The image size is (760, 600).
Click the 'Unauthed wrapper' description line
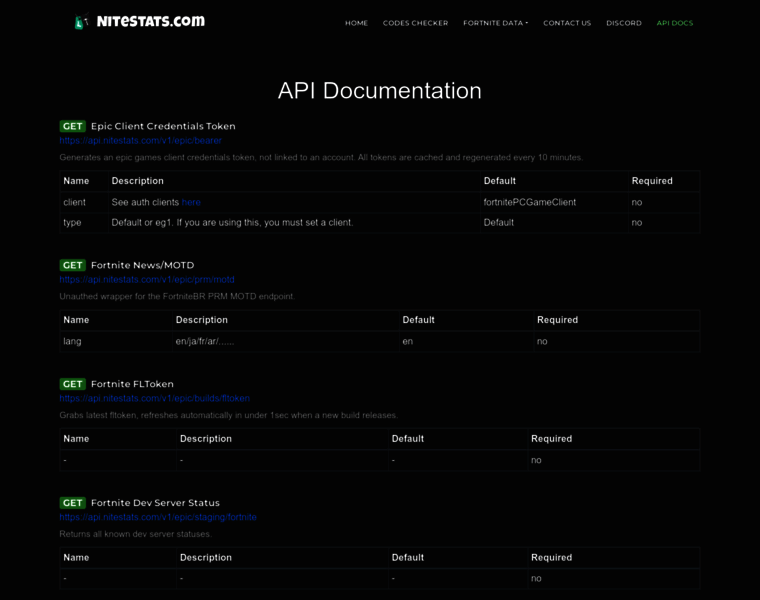pos(177,296)
